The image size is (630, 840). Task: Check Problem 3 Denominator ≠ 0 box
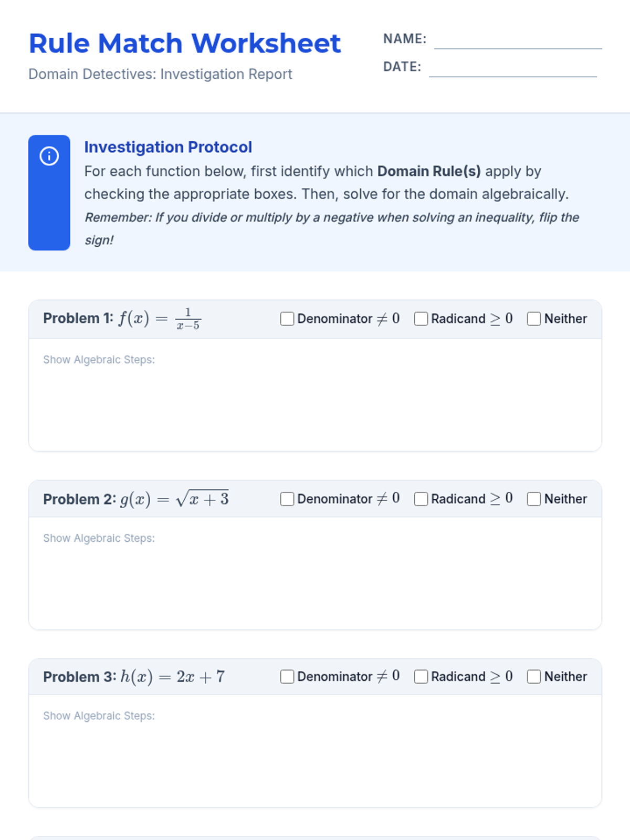[x=287, y=677]
